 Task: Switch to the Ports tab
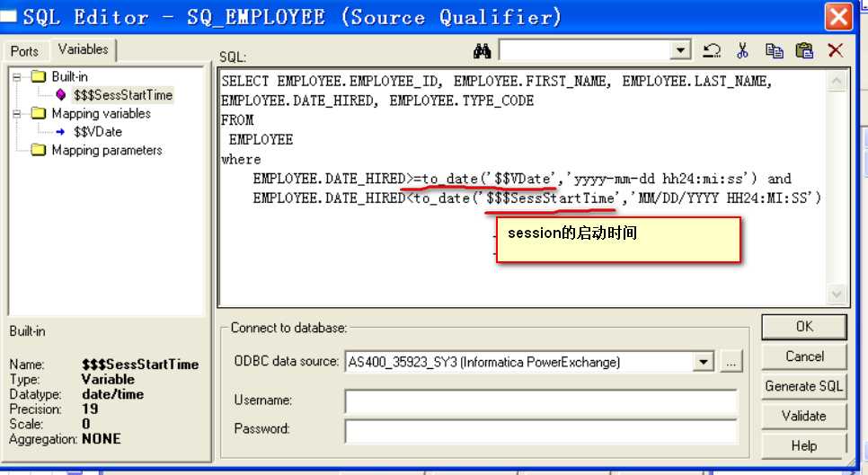[25, 51]
